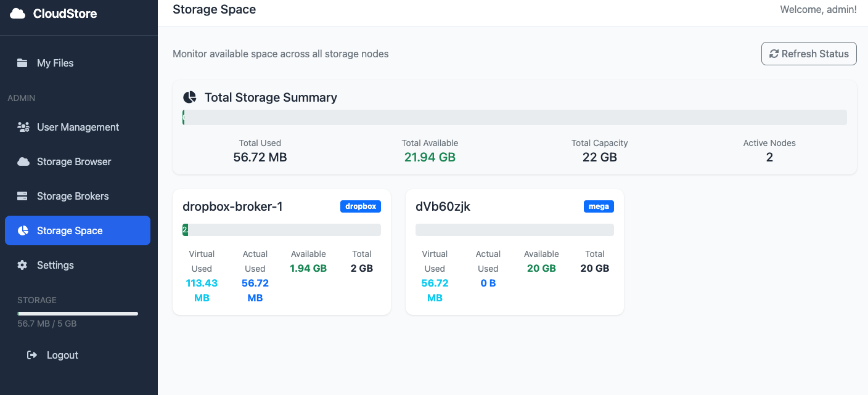This screenshot has height=395, width=868.
Task: Go to User Management page
Action: [x=78, y=127]
